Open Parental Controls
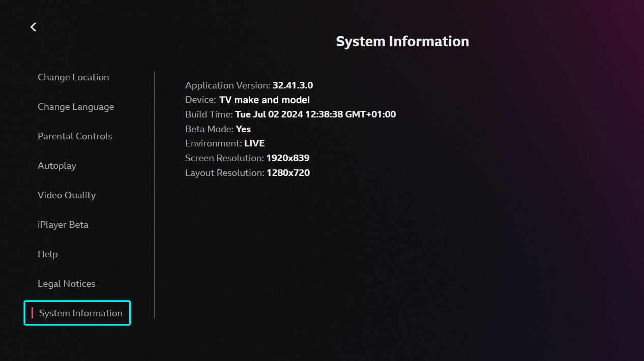 [x=75, y=136]
